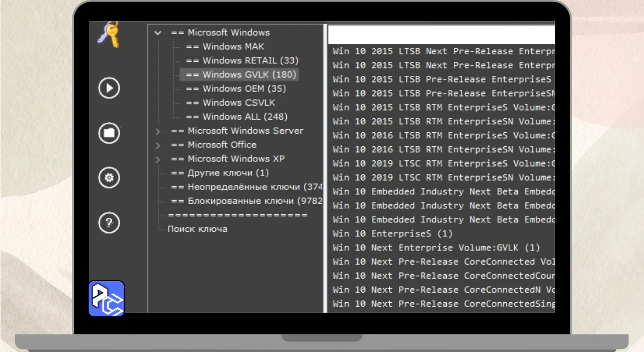Expand the Microsoft Windows Server node
The height and width of the screenshot is (352, 644).
158,131
